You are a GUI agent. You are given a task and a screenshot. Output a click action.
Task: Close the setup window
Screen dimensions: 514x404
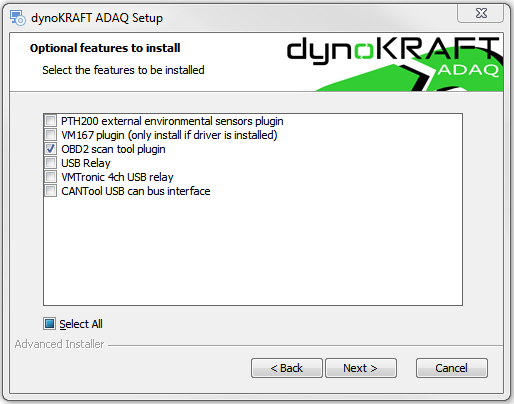481,13
